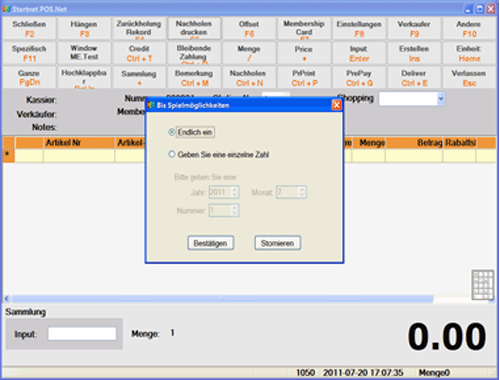Viewport: 500px width, 380px height.
Task: Click the Price button
Action: click(304, 53)
